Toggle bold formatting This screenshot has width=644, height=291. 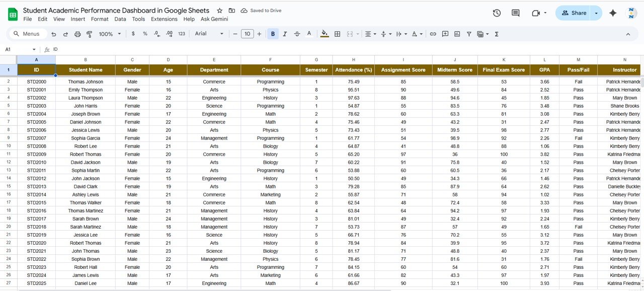click(273, 34)
